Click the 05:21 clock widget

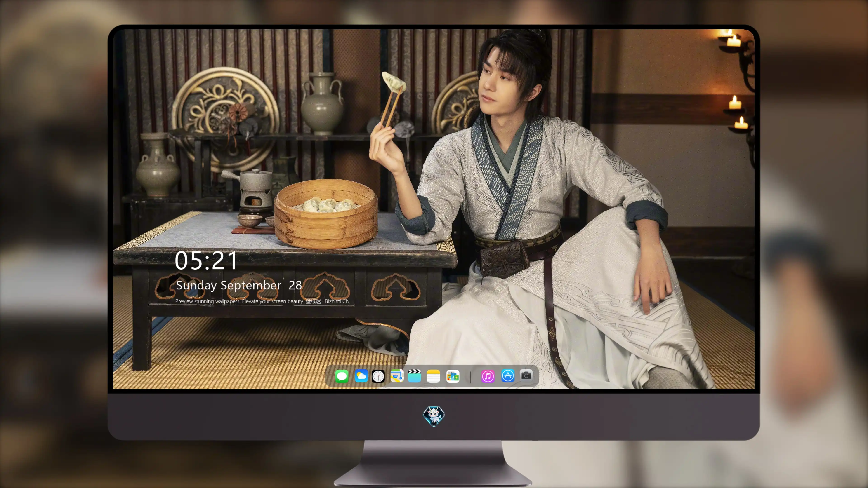click(206, 261)
